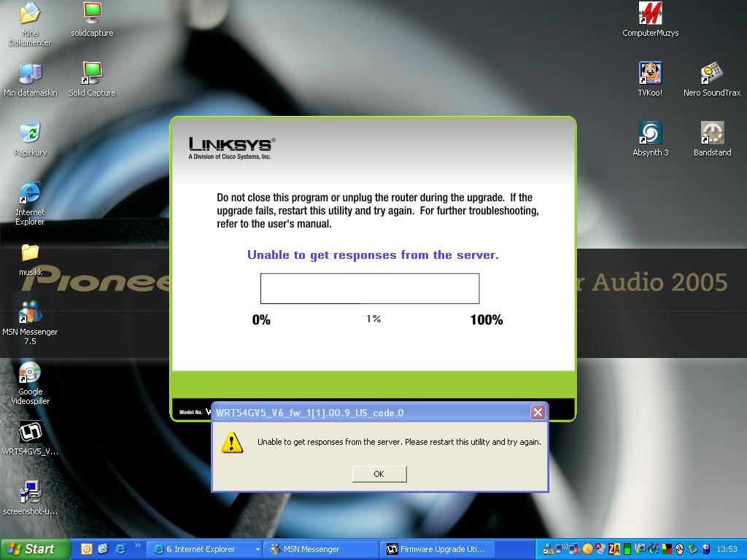Open Bandstand desktop shortcut
The width and height of the screenshot is (747, 560).
click(712, 139)
